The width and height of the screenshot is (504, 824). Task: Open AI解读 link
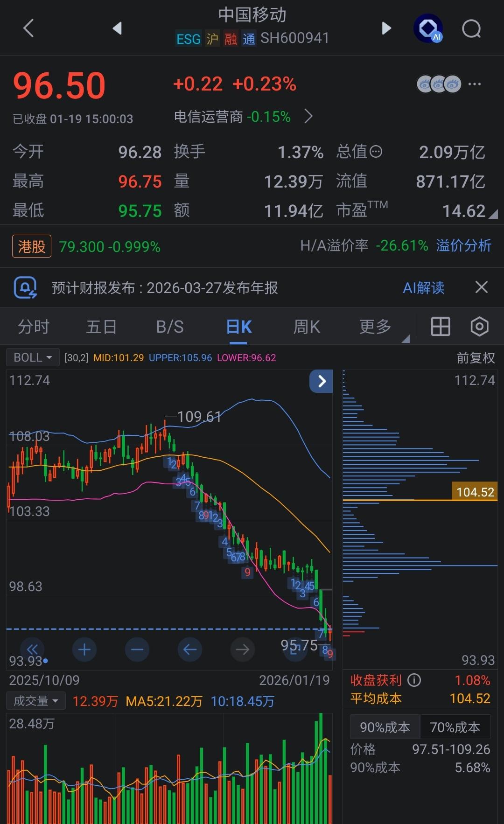coord(424,287)
